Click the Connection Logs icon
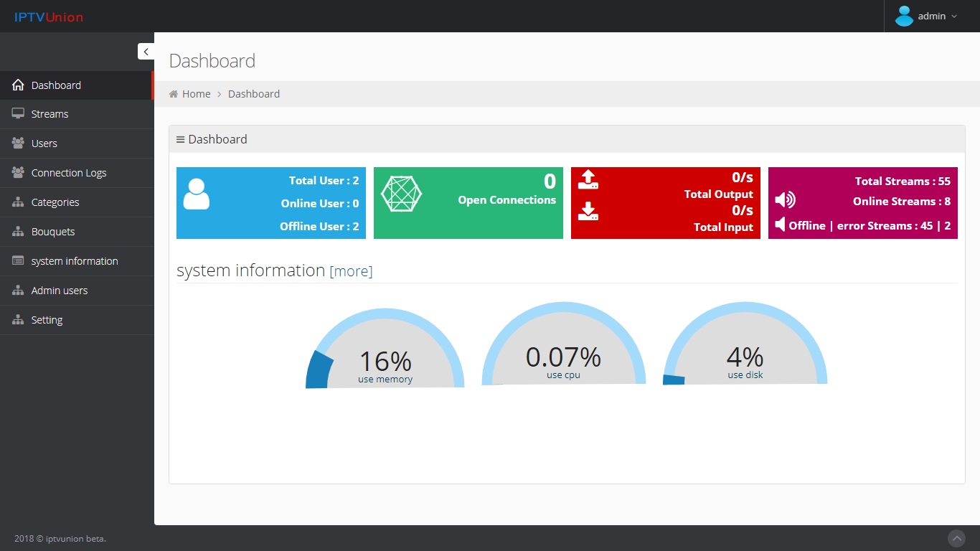The image size is (980, 551). 18,173
